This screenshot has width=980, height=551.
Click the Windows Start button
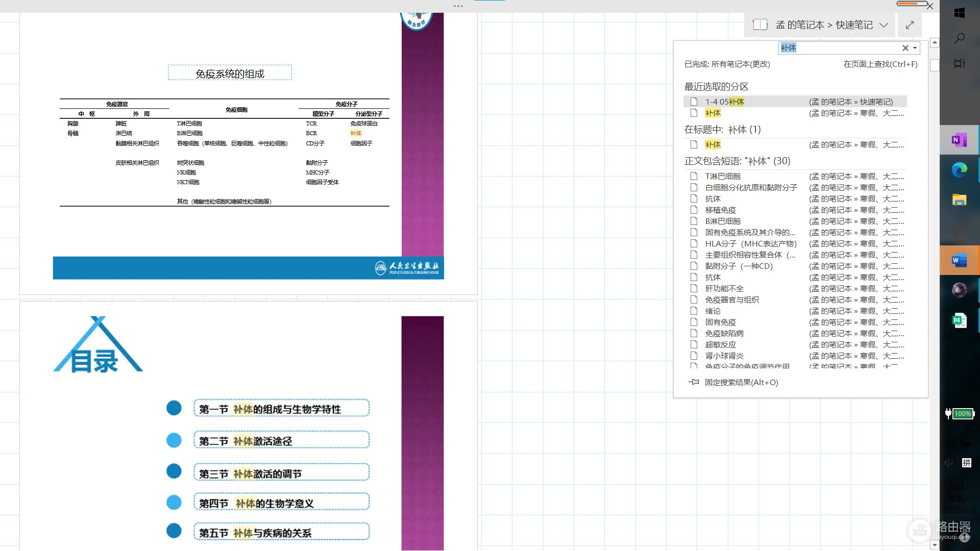point(959,13)
